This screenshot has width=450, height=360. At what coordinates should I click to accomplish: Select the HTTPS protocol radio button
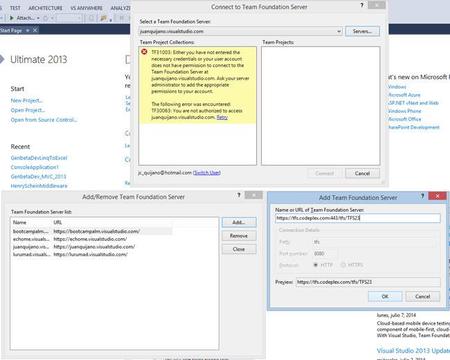(x=343, y=265)
